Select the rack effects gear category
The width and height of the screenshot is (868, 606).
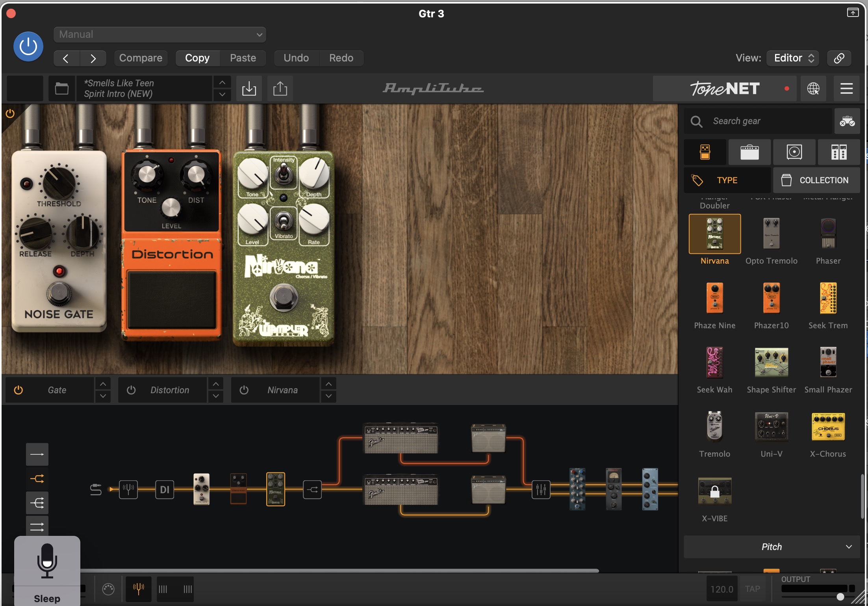839,152
